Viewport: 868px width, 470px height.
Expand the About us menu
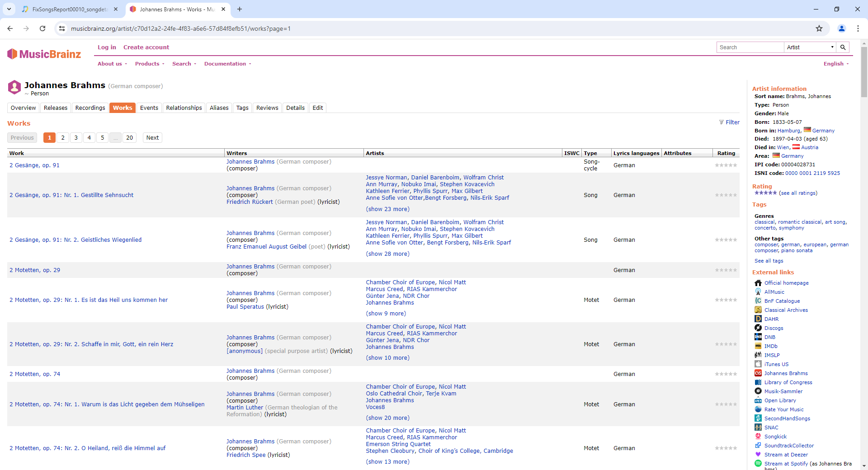coord(112,64)
